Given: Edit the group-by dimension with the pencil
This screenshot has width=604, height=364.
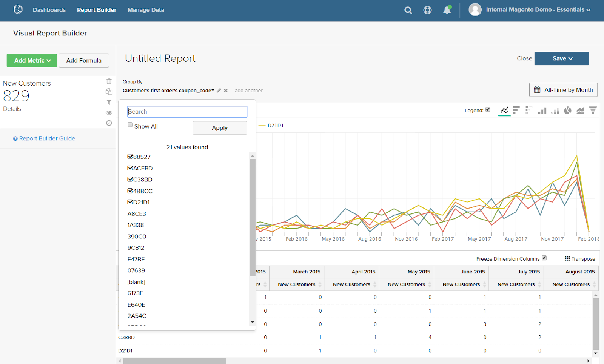Looking at the screenshot, I should coord(219,91).
